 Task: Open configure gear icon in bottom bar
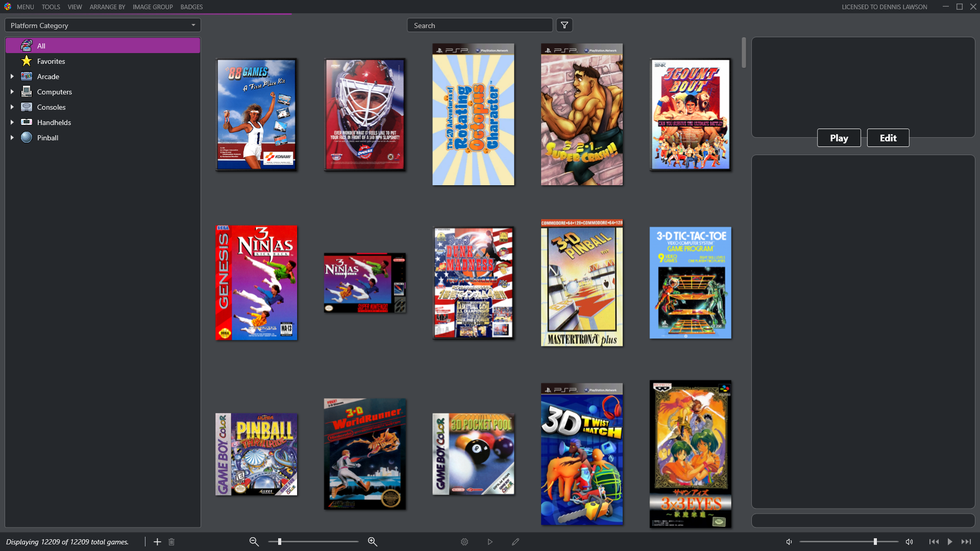464,542
